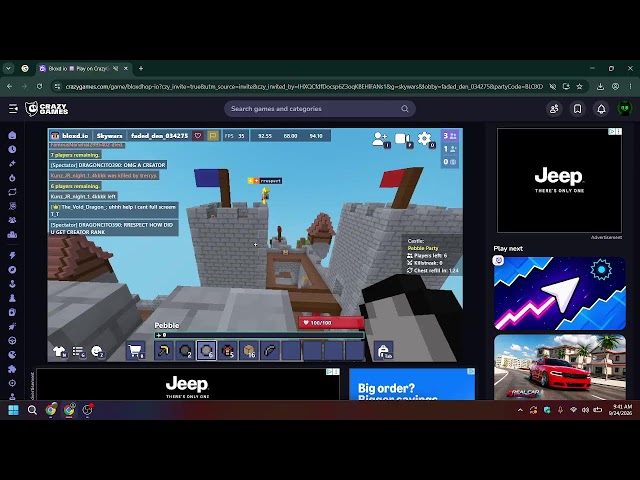Go back in browser history
Viewport: 640px width, 480px height.
coord(9,87)
